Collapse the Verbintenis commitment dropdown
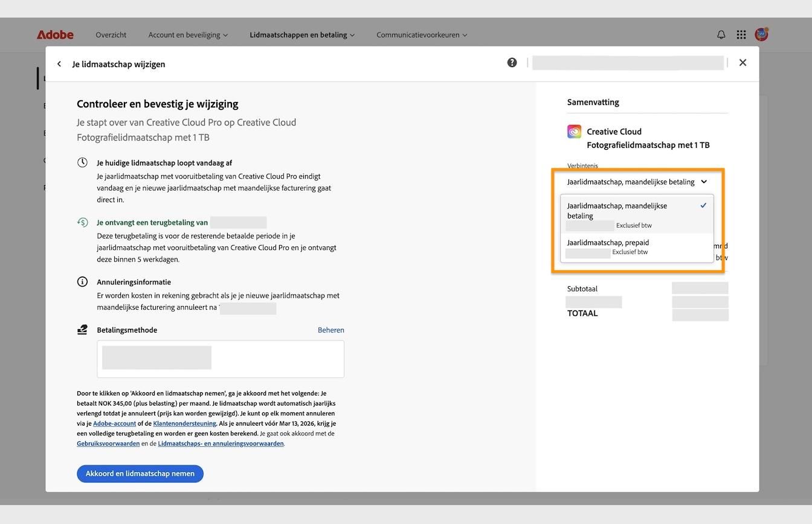Screen dimensions: 812x524 tap(637, 182)
